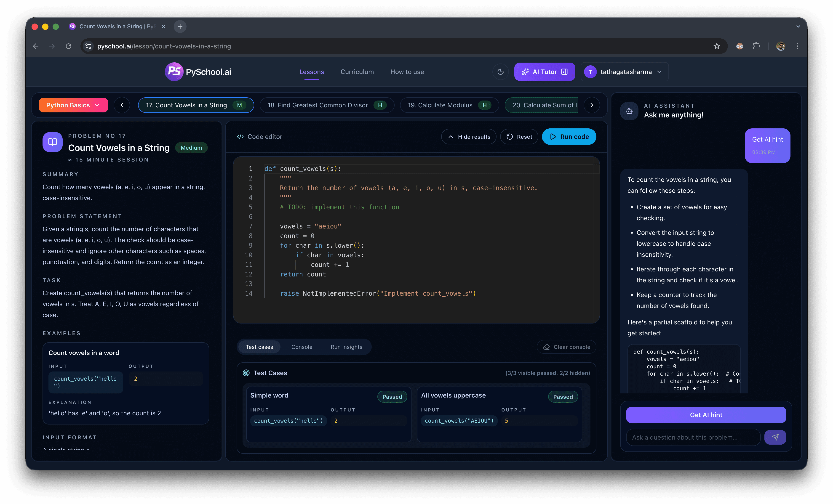This screenshot has width=833, height=504.
Task: Run the code in the editor
Action: [x=569, y=136]
